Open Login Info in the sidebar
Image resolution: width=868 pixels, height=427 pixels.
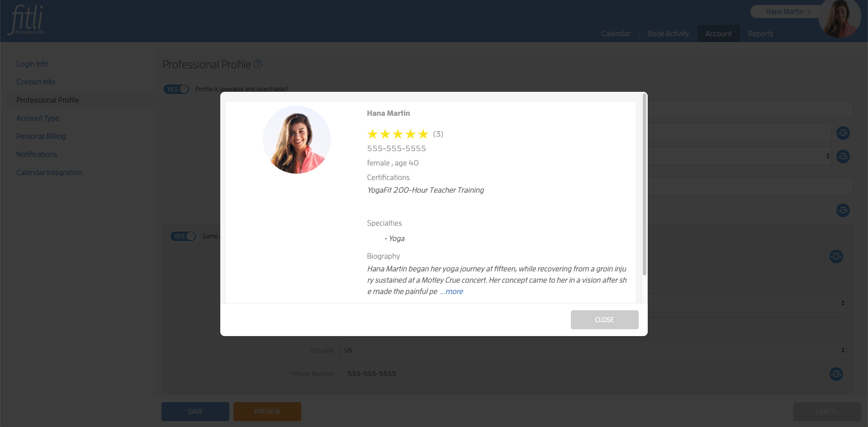pyautogui.click(x=33, y=64)
